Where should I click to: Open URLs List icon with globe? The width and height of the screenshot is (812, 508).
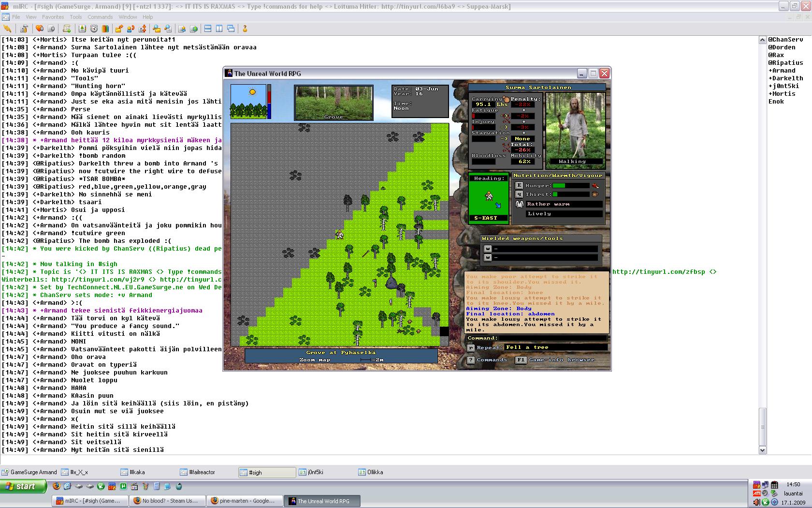(x=194, y=29)
